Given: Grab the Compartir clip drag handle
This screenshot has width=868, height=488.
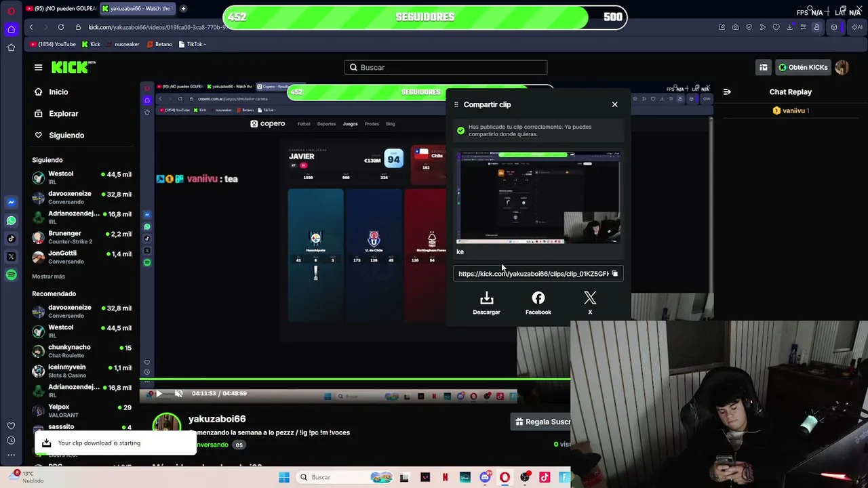Looking at the screenshot, I should (x=456, y=104).
